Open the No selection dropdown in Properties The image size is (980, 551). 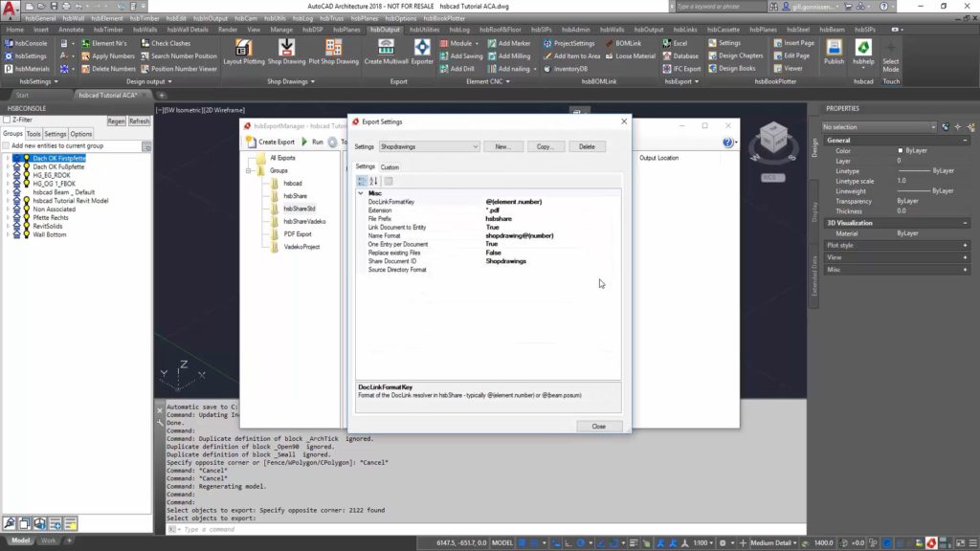pos(879,127)
